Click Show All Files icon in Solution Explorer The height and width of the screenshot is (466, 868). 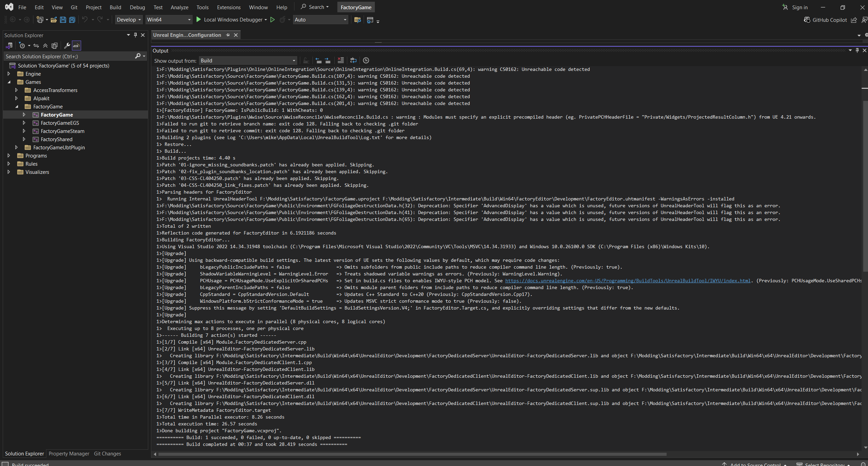pyautogui.click(x=54, y=45)
